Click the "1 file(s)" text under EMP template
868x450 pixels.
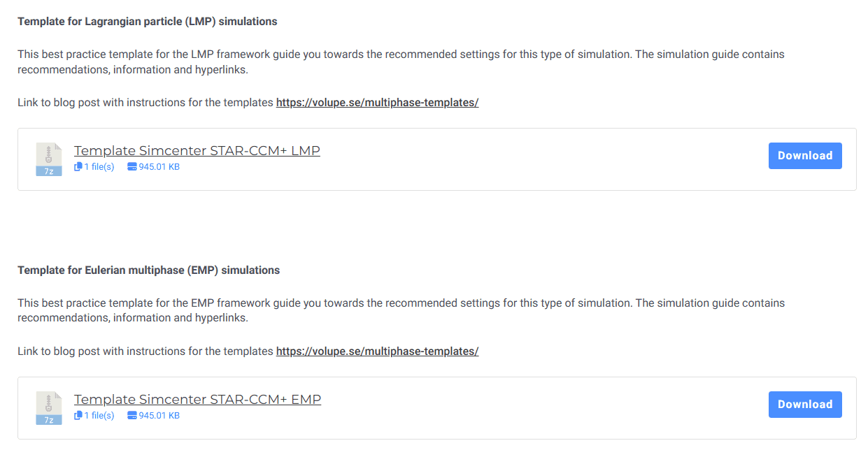[99, 416]
